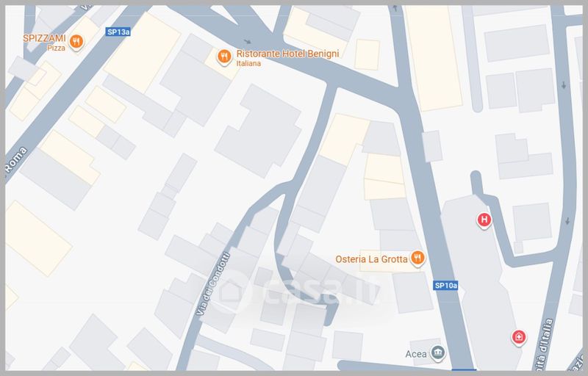The width and height of the screenshot is (588, 376).
Task: Click the 'Pizza' subtitle under SPIZZAMI
Action: (57, 48)
